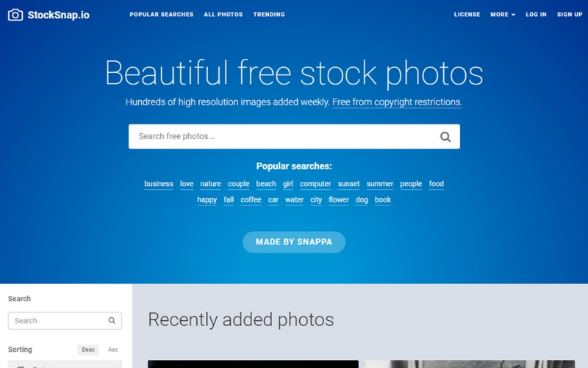Click the Made by Snappa button
The image size is (588, 368).
coord(294,242)
